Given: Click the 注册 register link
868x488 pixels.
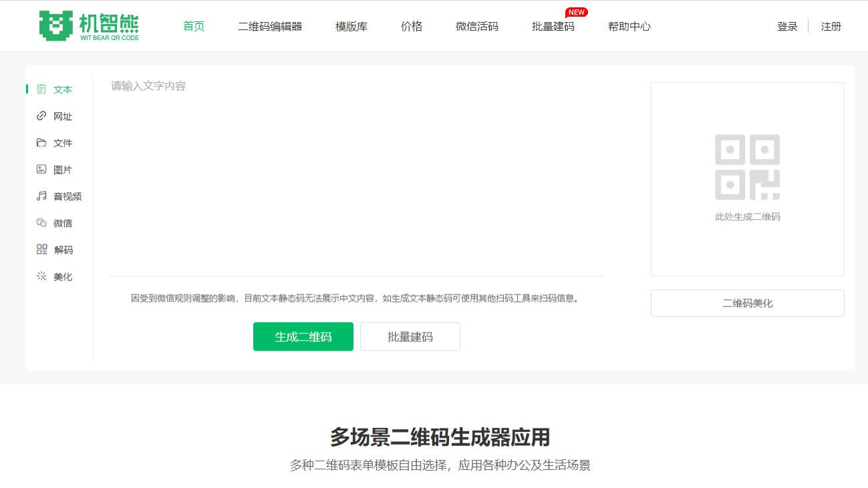Looking at the screenshot, I should pyautogui.click(x=830, y=26).
